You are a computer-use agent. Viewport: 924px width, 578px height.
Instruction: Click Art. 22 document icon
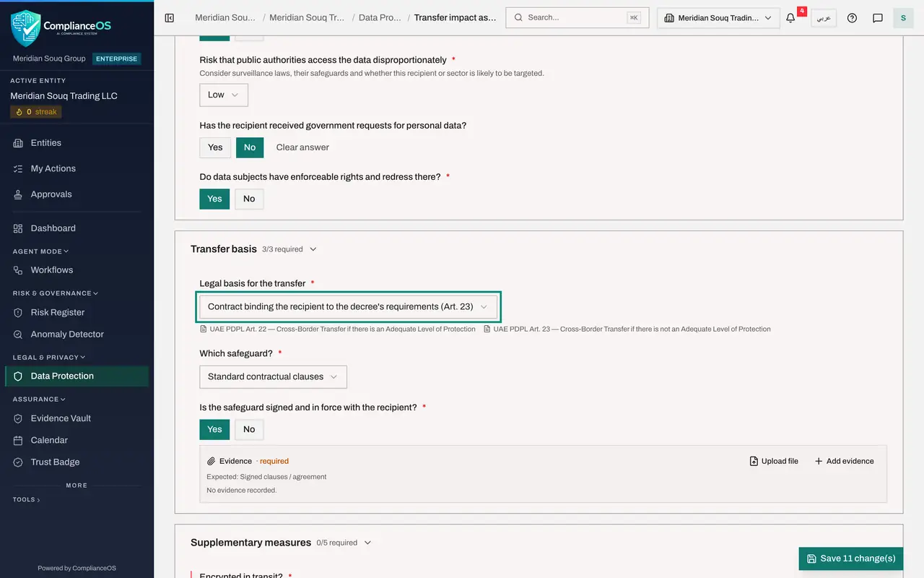204,329
